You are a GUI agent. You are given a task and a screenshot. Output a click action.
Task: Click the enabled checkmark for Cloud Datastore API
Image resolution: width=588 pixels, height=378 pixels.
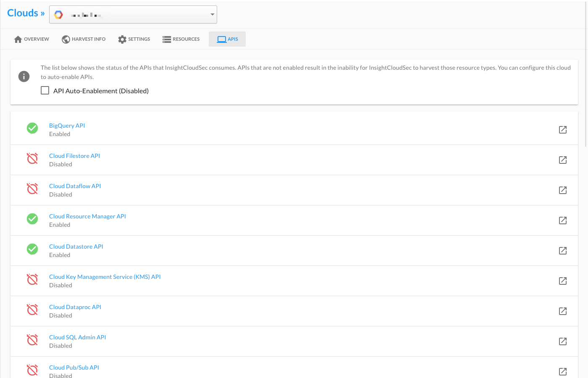[32, 249]
